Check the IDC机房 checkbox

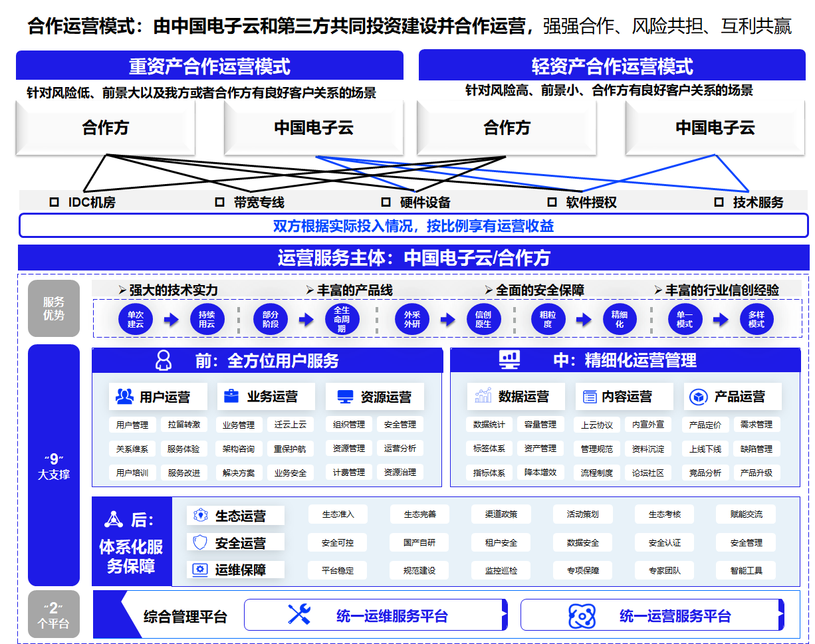click(x=55, y=202)
